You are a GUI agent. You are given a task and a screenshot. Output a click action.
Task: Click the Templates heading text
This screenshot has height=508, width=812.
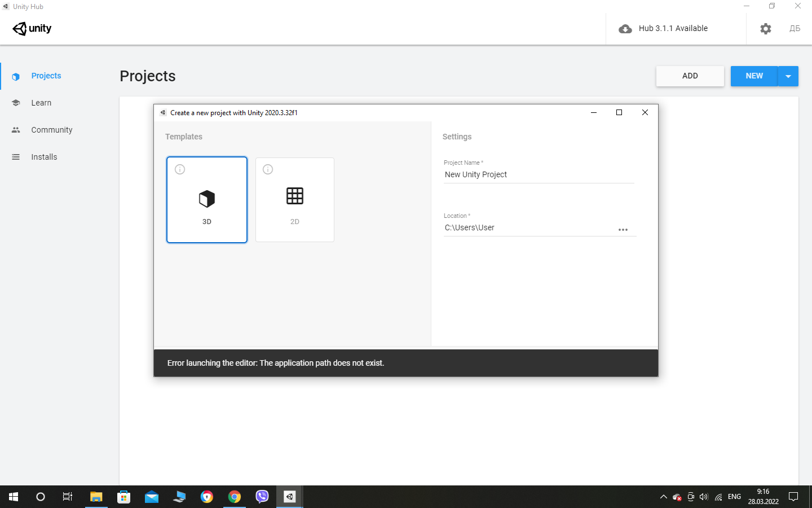(184, 137)
